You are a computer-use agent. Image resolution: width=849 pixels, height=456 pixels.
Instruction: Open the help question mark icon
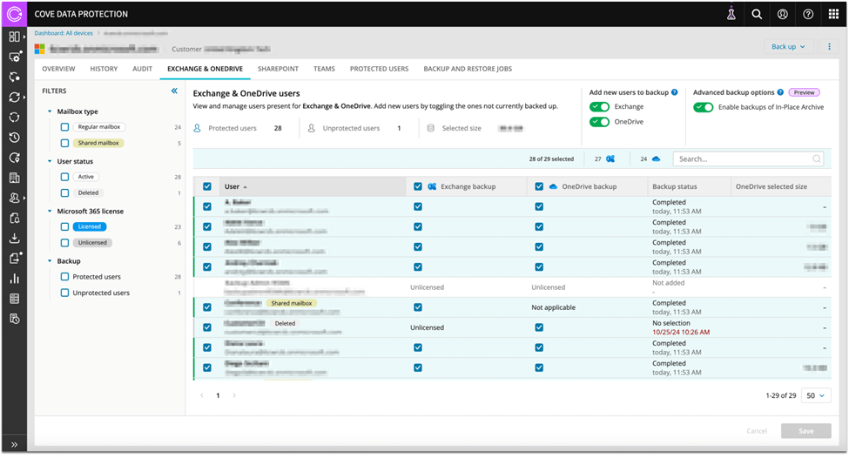pyautogui.click(x=808, y=15)
